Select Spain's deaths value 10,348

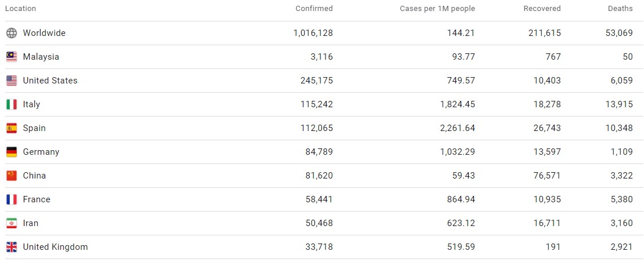619,128
